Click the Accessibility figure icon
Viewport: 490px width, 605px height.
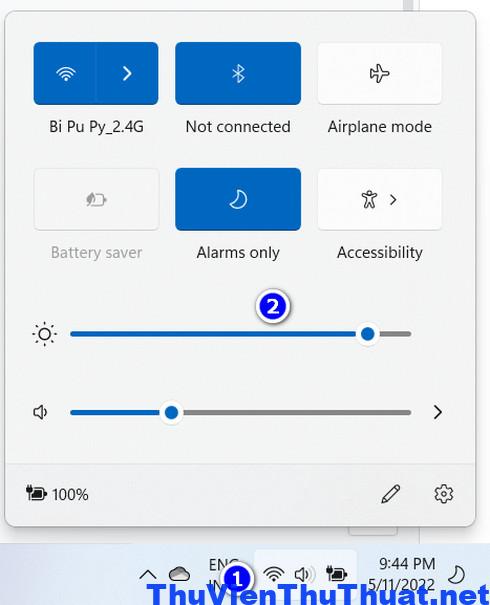369,199
